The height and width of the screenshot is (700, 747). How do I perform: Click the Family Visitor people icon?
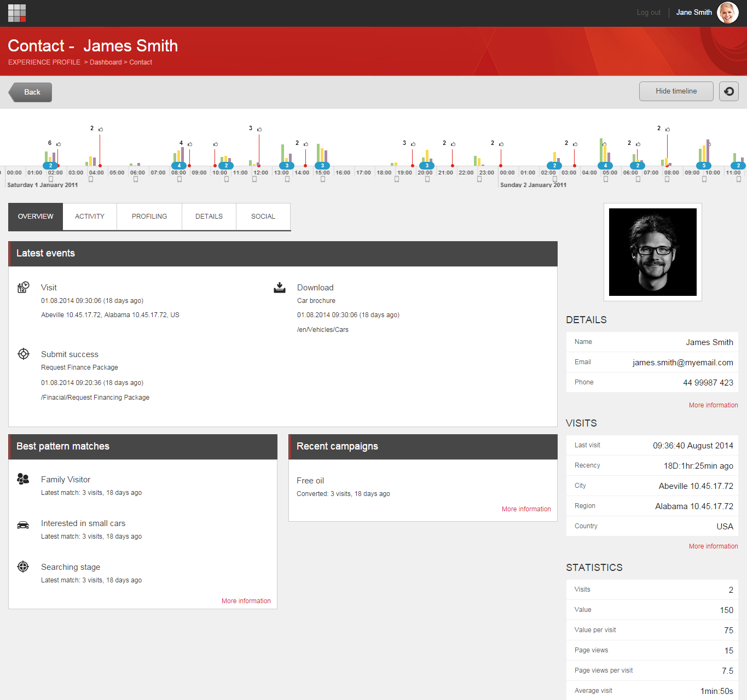[x=23, y=479]
